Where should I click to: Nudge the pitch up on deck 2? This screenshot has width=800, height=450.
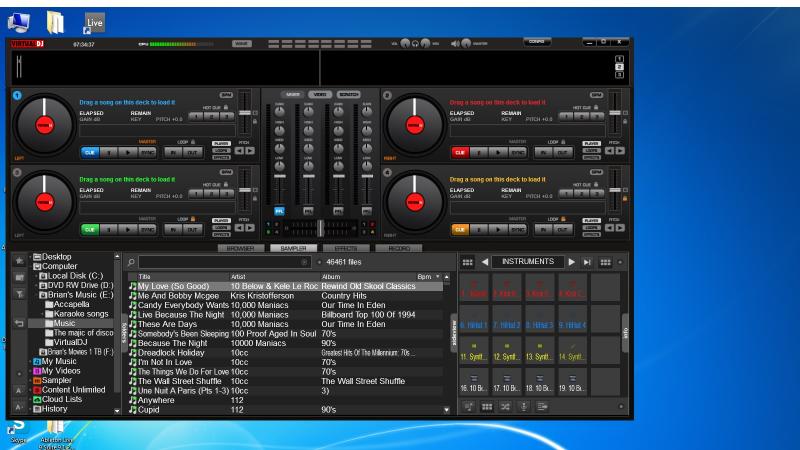620,151
